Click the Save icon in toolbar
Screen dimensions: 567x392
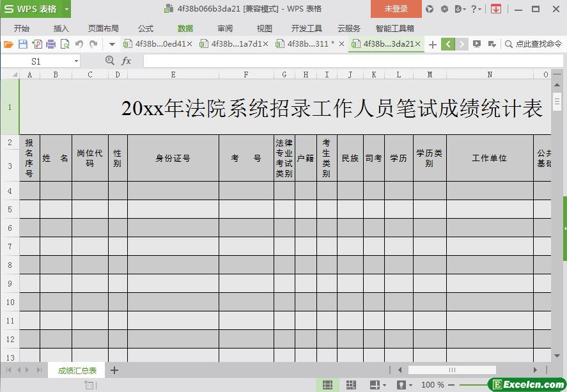[22, 44]
